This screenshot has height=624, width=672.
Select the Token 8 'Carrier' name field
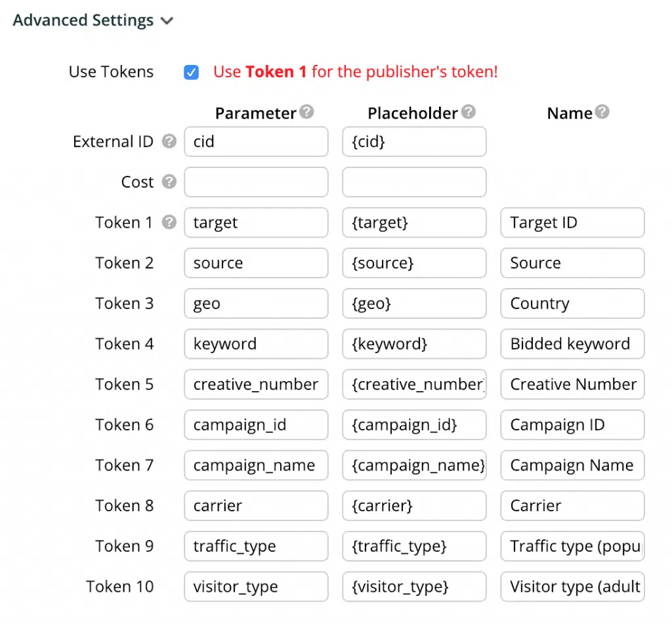coord(572,506)
